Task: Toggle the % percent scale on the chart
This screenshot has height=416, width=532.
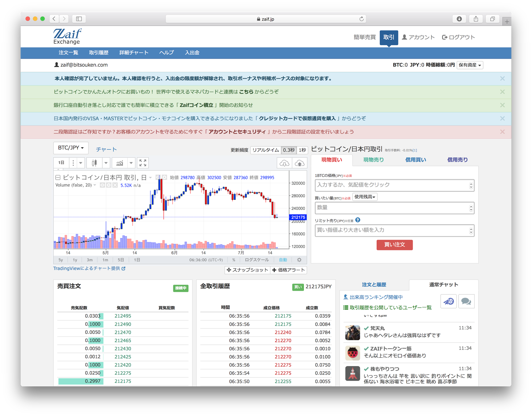Action: point(234,260)
